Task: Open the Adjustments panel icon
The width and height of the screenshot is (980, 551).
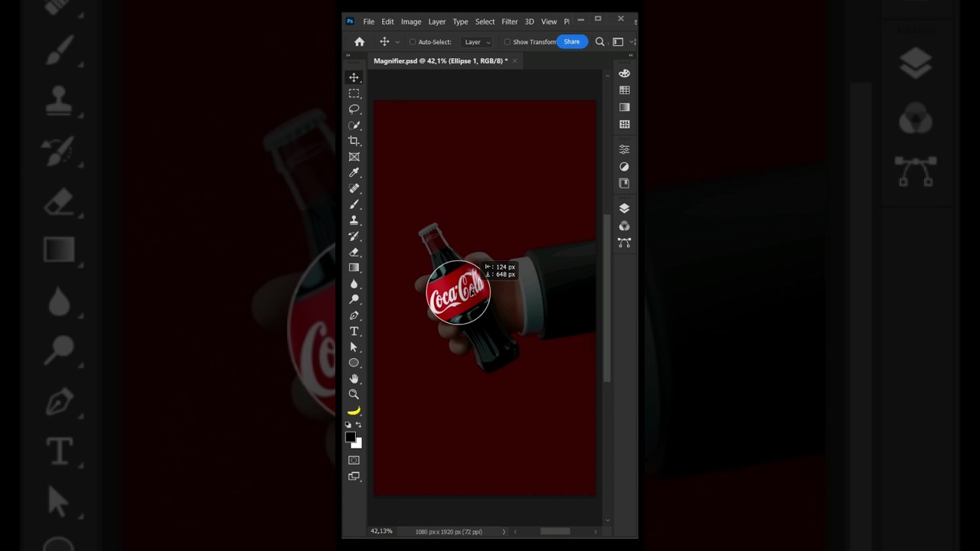Action: click(624, 166)
